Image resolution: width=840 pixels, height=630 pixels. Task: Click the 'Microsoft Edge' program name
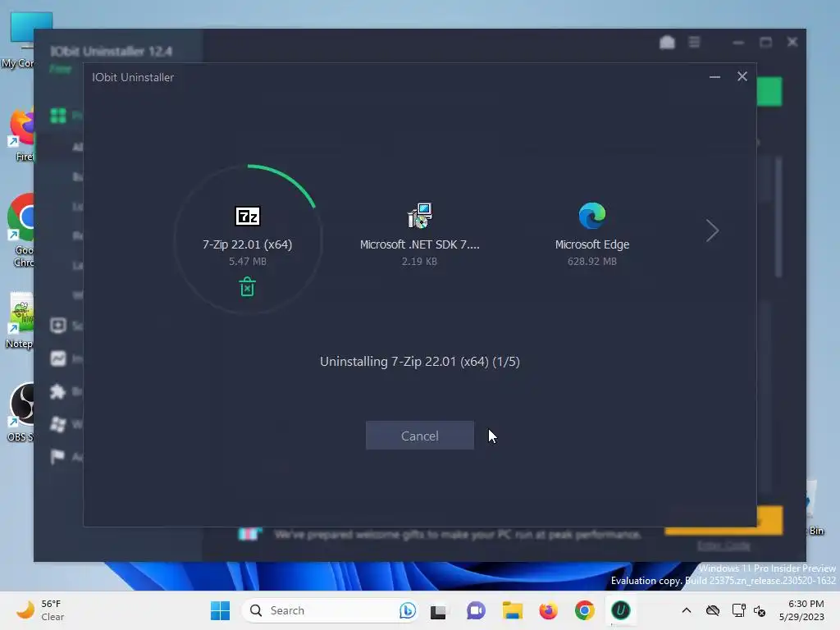click(592, 244)
